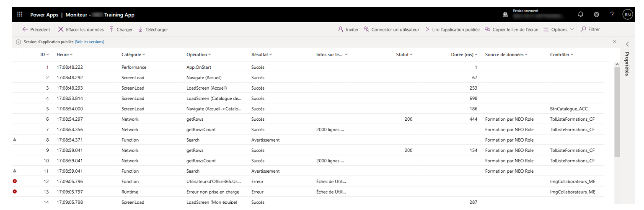Select the Performance category cell
The height and width of the screenshot is (210, 644).
click(134, 67)
